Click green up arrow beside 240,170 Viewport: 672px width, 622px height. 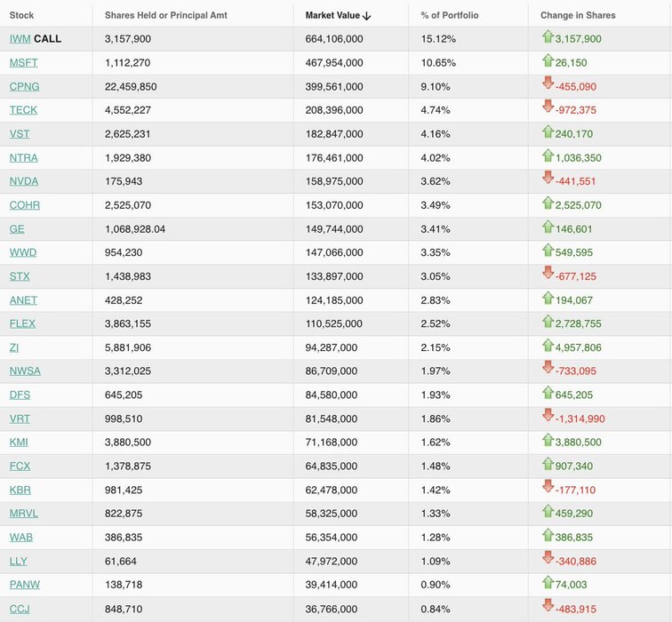click(548, 132)
